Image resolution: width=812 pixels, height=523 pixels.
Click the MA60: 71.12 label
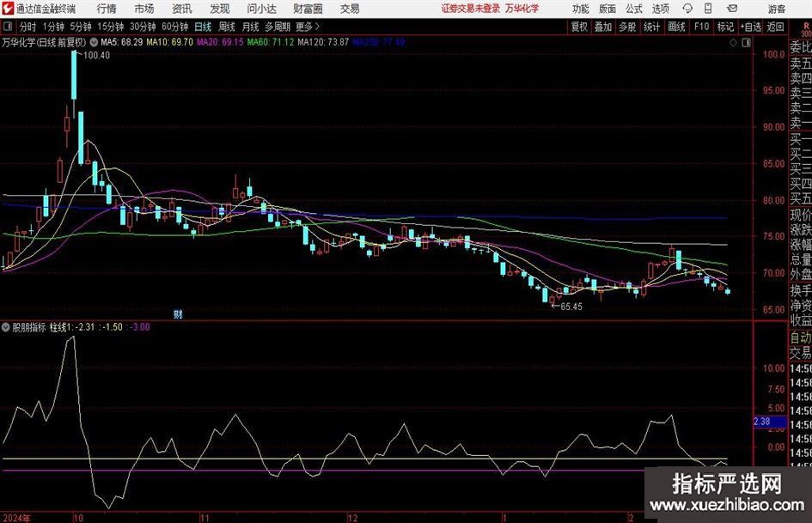click(x=271, y=42)
